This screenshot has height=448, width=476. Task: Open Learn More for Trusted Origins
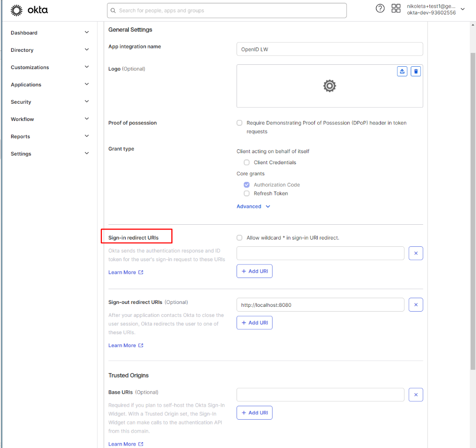(126, 444)
